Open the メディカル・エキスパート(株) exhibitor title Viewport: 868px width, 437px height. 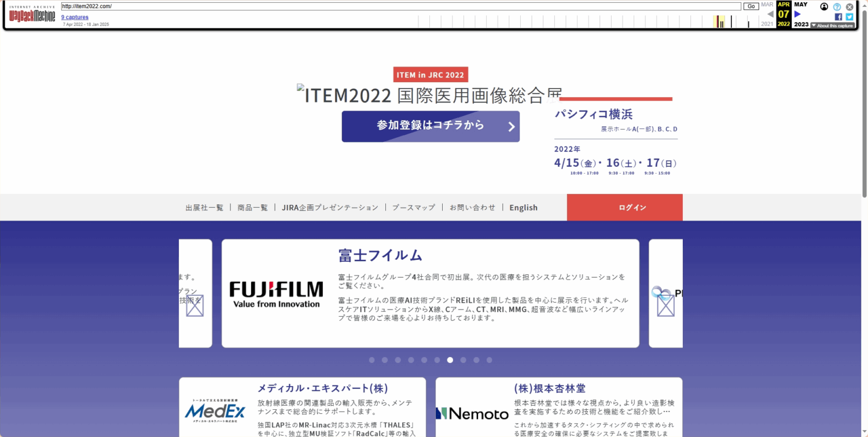pyautogui.click(x=323, y=388)
